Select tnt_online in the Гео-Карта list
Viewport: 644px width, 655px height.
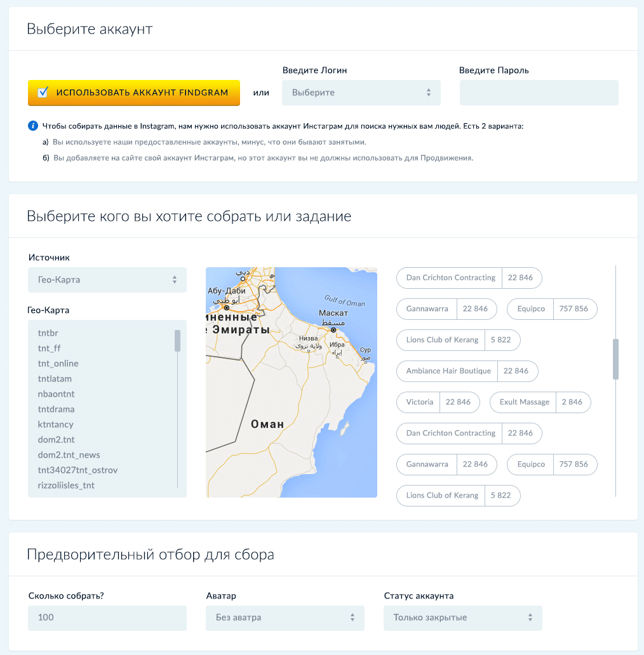[x=58, y=364]
